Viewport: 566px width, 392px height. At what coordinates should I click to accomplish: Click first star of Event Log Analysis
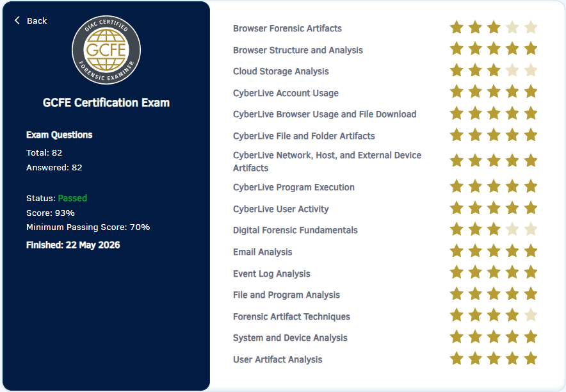(x=457, y=272)
